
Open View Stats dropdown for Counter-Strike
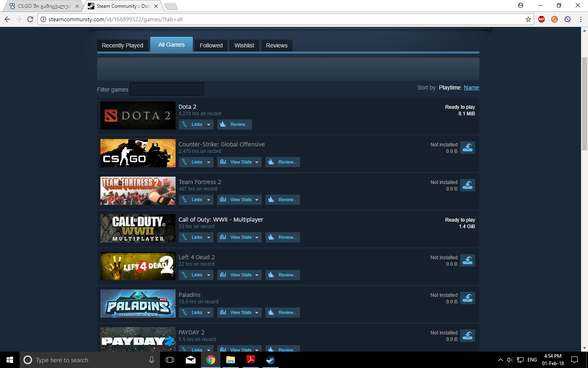239,162
